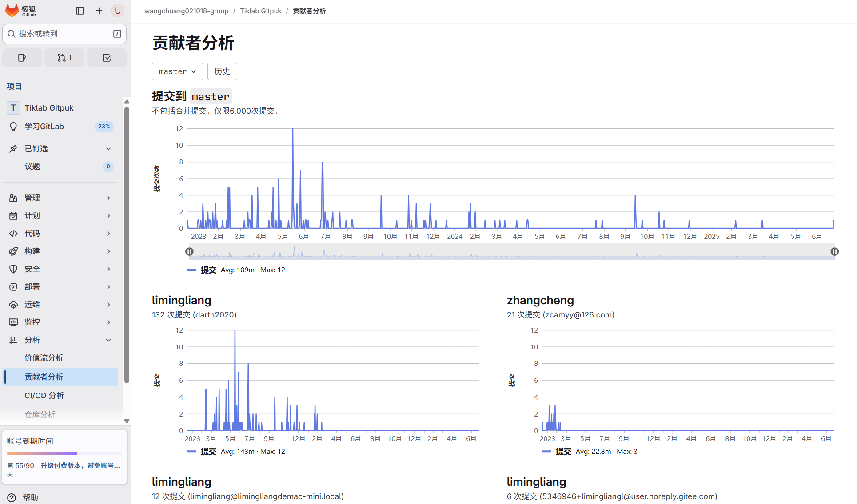Open the Tiklab Gitpuk project avatar
857x504 pixels.
click(13, 107)
